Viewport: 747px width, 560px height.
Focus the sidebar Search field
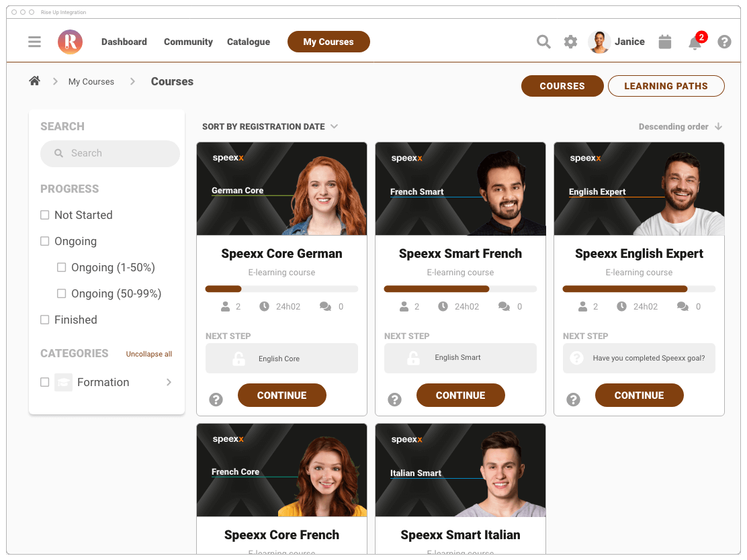point(110,153)
